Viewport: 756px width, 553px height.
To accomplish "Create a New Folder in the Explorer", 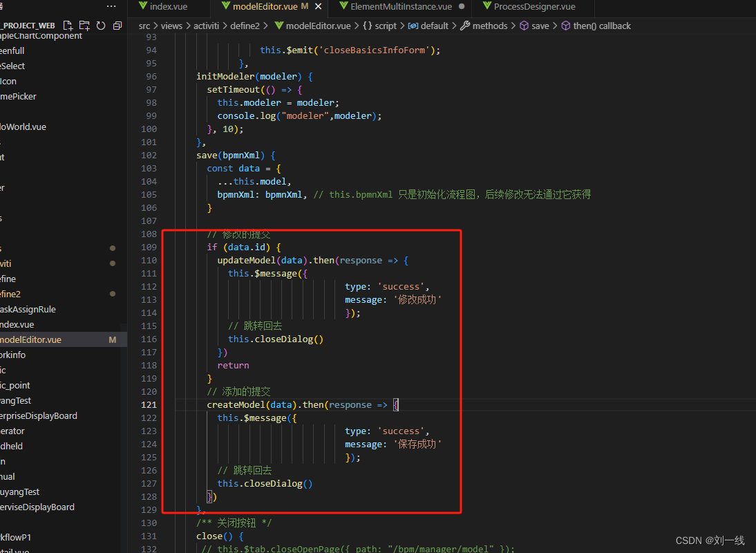I will [x=84, y=24].
